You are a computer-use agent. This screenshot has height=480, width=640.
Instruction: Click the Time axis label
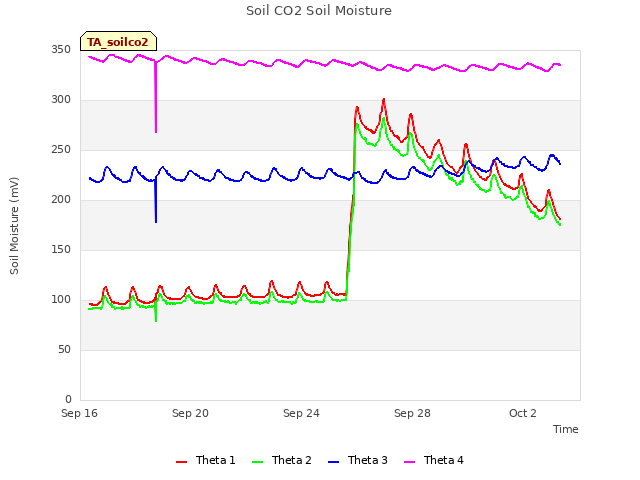[565, 429]
